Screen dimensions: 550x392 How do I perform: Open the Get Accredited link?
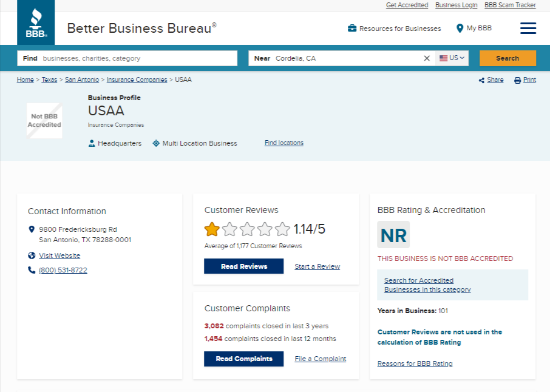(407, 5)
